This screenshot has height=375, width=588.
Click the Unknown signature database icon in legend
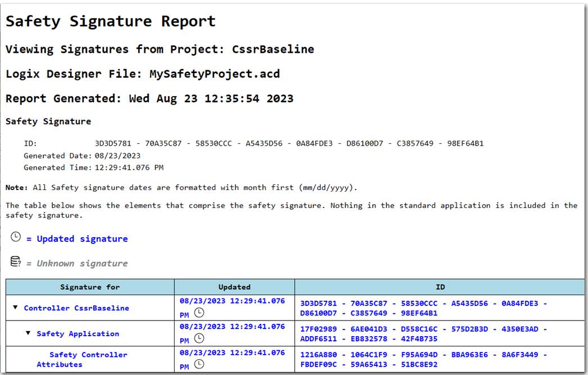pos(16,262)
